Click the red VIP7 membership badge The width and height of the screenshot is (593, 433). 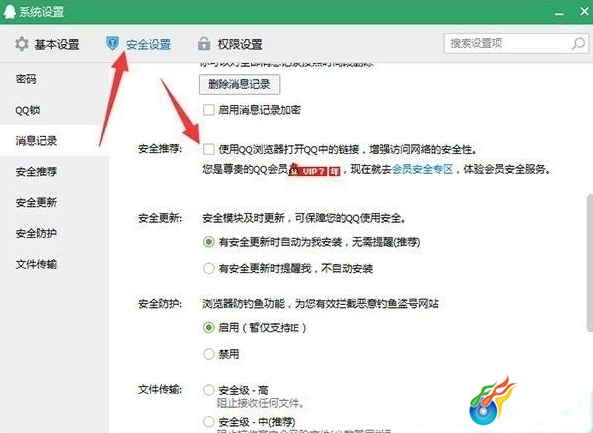tap(315, 170)
